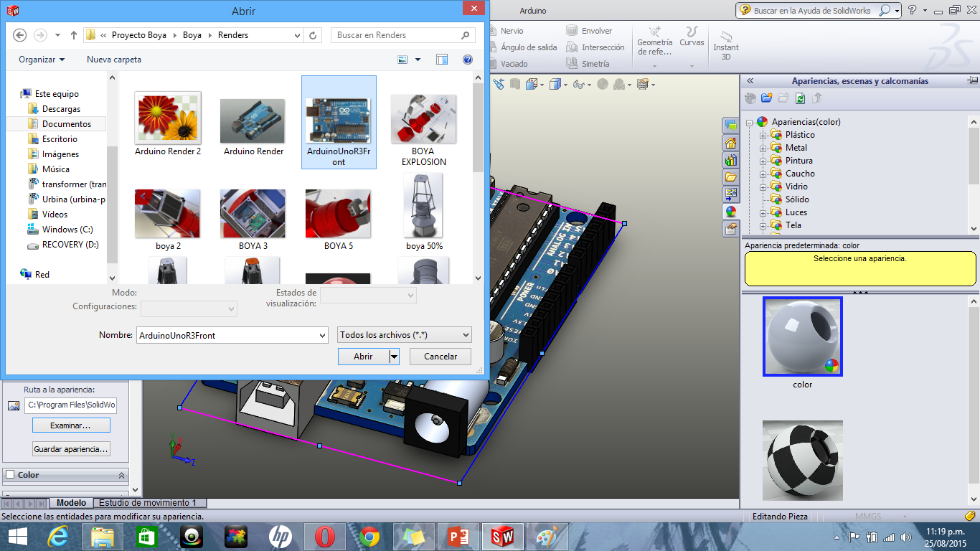Expand the Plástico appearance folder
This screenshot has width=980, height=551.
coord(763,135)
